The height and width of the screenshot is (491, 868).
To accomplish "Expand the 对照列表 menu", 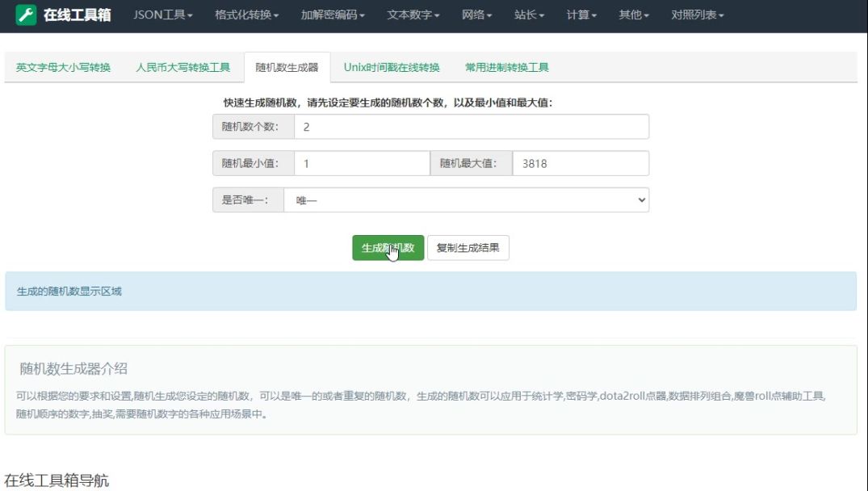I will 697,15.
